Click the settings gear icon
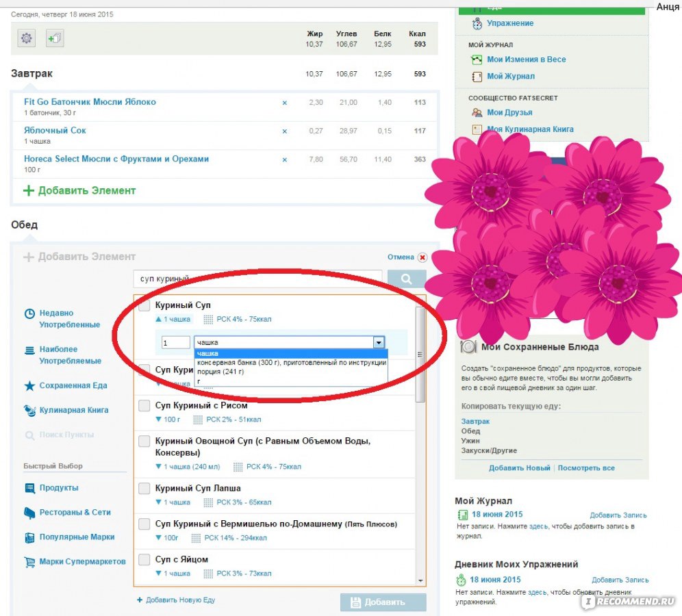 pyautogui.click(x=27, y=38)
